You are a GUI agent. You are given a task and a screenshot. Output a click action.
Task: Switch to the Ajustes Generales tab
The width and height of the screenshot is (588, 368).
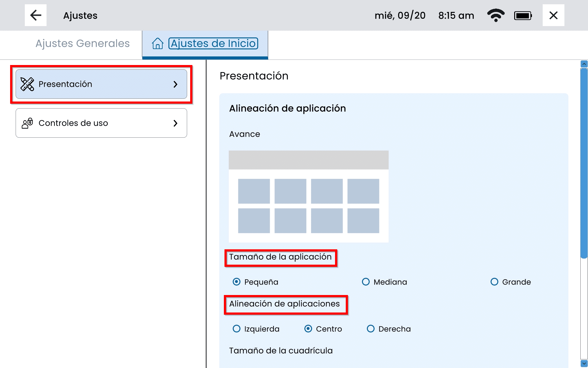coord(83,44)
